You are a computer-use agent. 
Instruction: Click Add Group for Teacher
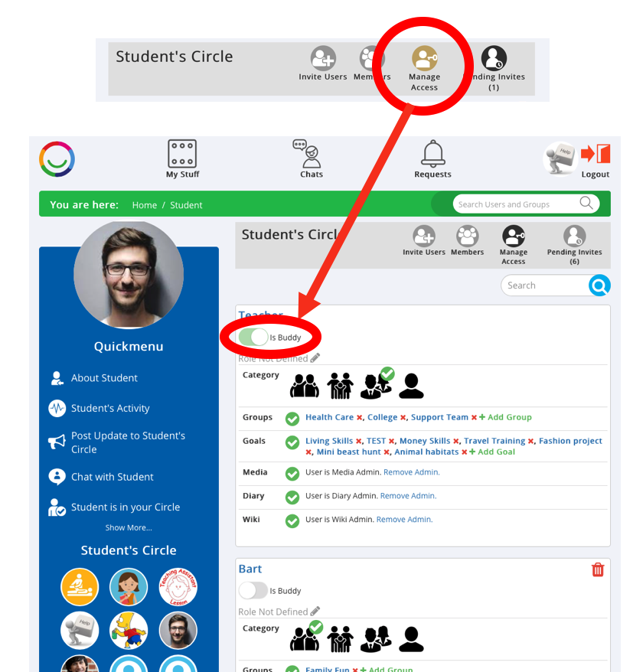505,417
